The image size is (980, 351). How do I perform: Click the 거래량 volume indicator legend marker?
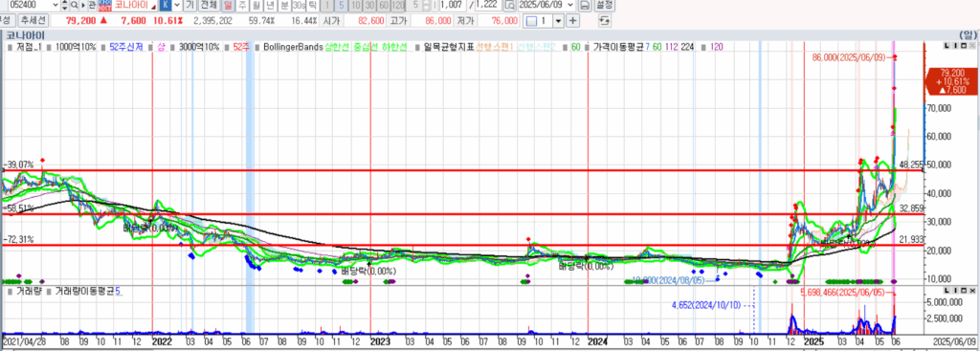(10, 291)
